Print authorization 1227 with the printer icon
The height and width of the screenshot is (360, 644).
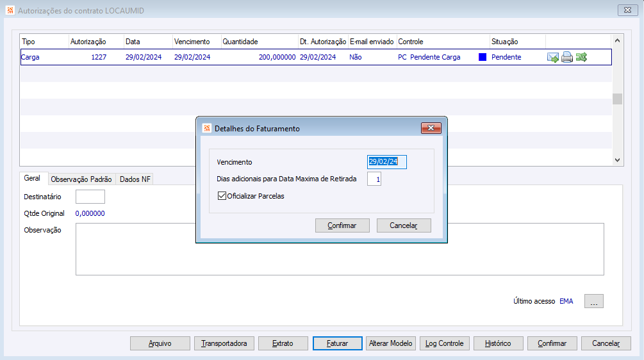point(567,57)
